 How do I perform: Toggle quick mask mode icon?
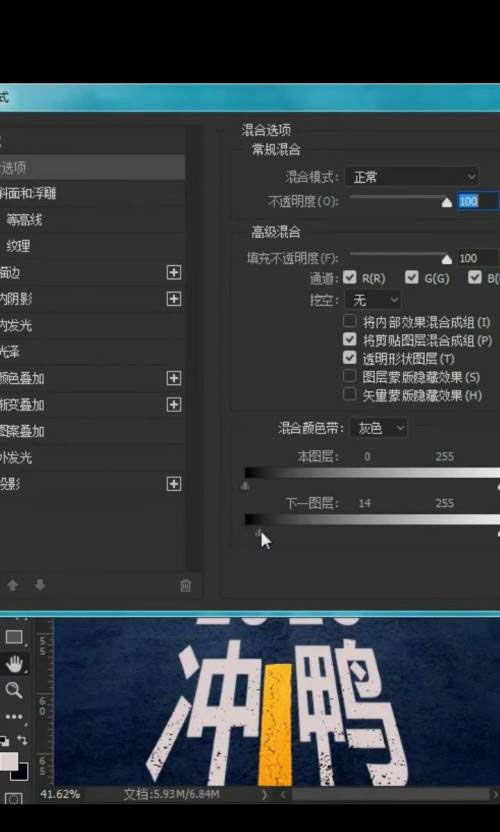pos(14,800)
